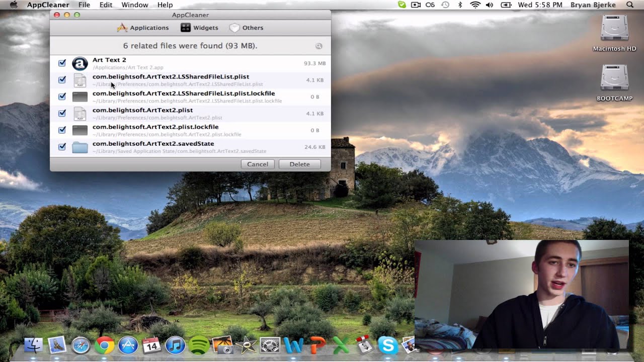Viewport: 644px width, 362px height.
Task: Open the Bryan Bjerke user menu
Action: point(592,5)
